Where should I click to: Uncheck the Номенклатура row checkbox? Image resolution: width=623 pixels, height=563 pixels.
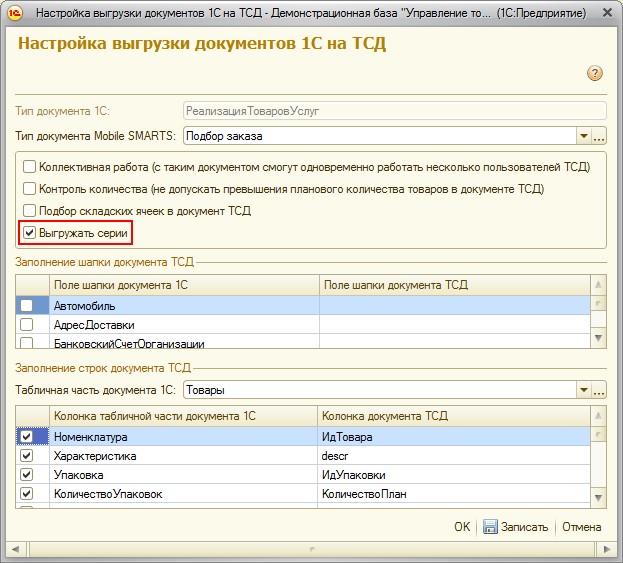tap(27, 437)
